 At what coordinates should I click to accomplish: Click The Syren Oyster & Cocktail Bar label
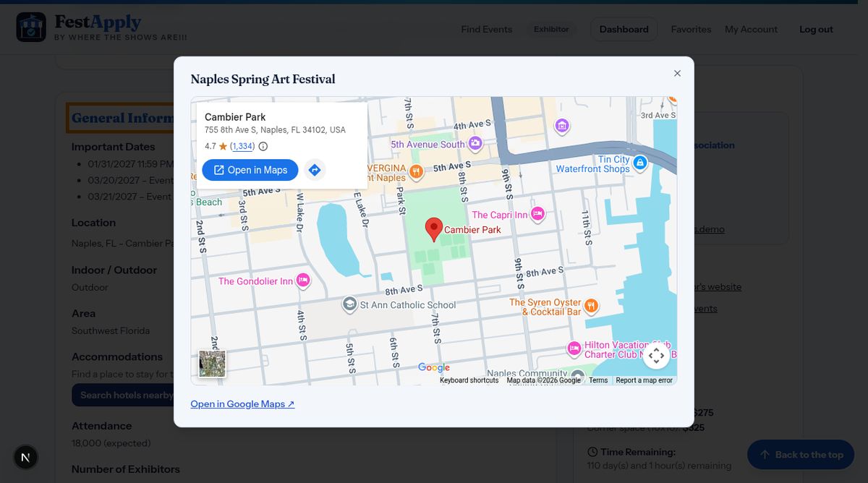pyautogui.click(x=545, y=307)
